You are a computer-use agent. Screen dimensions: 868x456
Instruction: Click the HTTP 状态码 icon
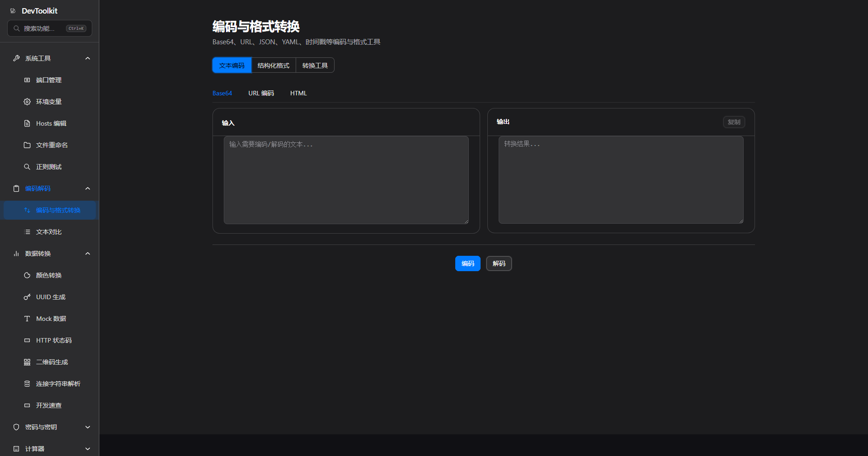click(27, 340)
